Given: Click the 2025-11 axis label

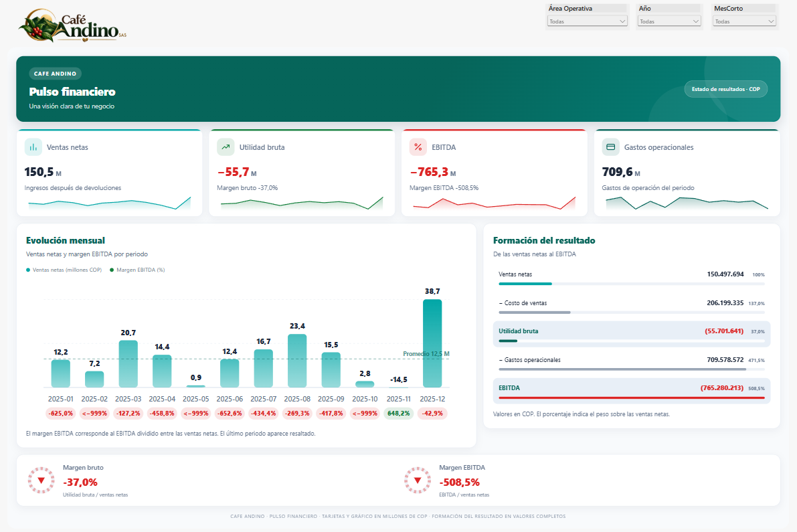Looking at the screenshot, I should click(x=399, y=399).
